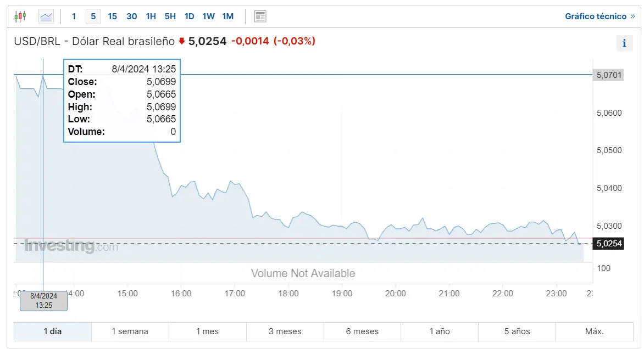644x349 pixels.
Task: Switch interval to 30 minutes
Action: (x=131, y=16)
